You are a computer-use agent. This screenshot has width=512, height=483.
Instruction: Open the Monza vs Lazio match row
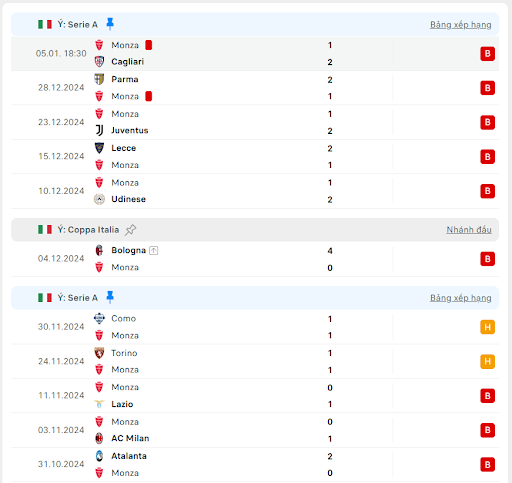(255, 396)
